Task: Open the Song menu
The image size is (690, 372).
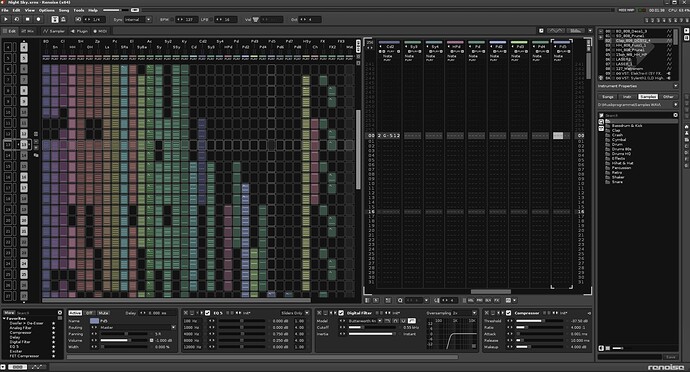Action: tap(64, 10)
